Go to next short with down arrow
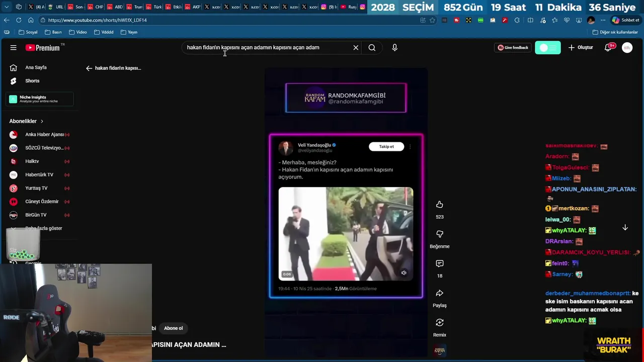Screen dimensions: 644x362 pos(625,228)
